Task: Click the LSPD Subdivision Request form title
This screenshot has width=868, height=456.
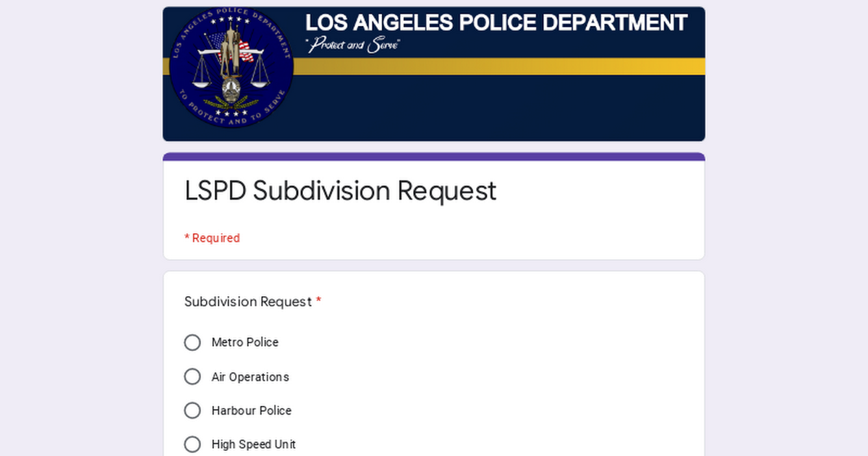Action: pyautogui.click(x=340, y=190)
